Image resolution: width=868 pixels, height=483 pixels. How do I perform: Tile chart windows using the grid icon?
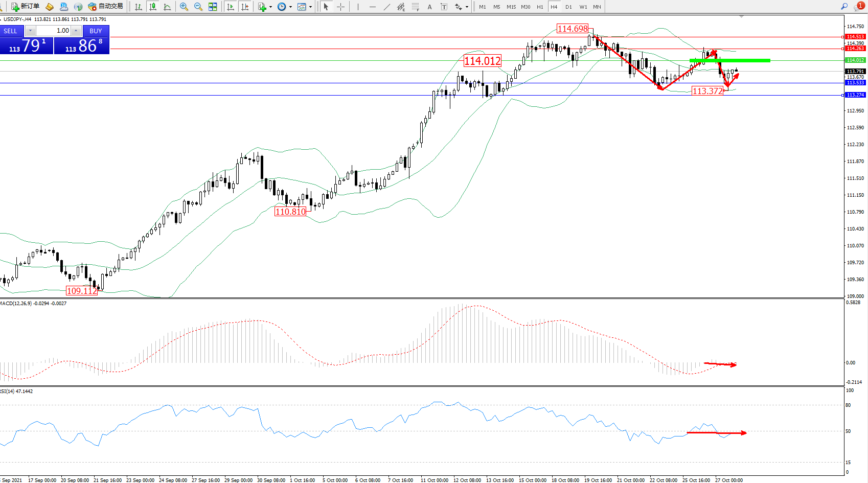213,7
